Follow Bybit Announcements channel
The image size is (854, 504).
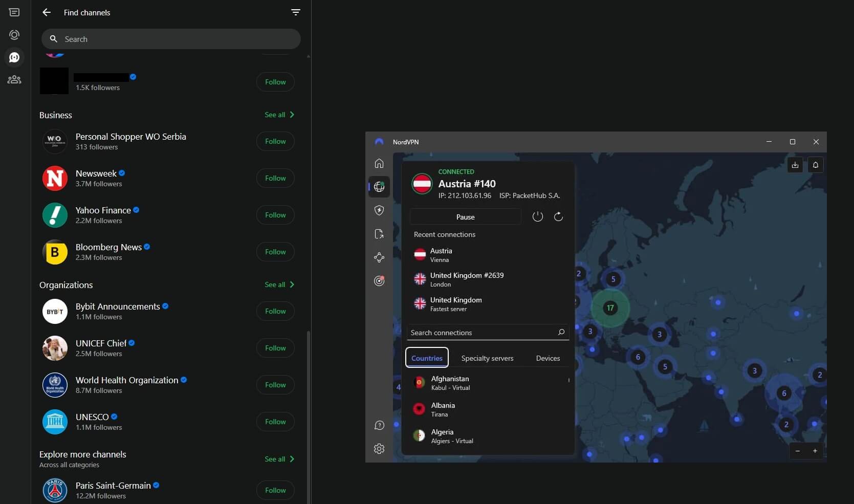[x=275, y=311]
